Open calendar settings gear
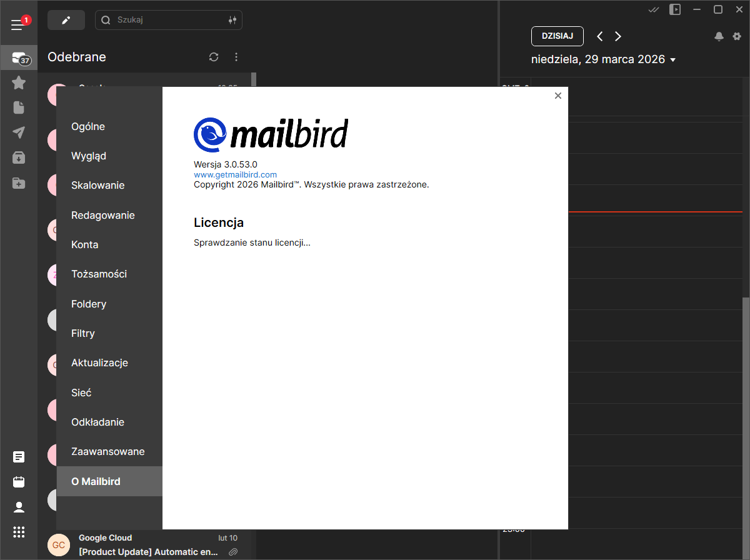Image resolution: width=750 pixels, height=560 pixels. (737, 36)
